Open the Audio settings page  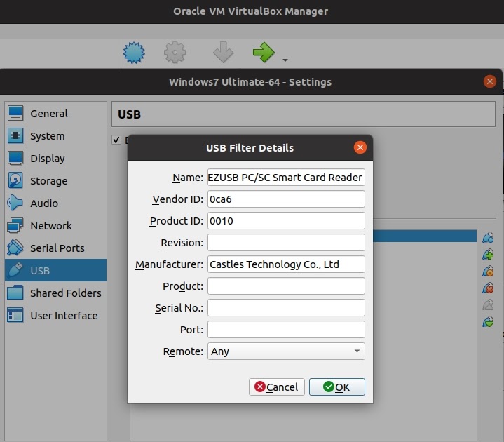point(55,203)
